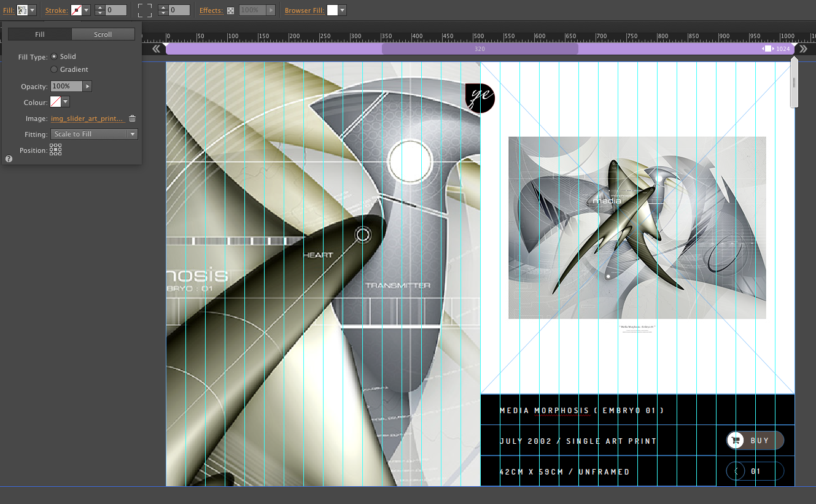Click the left double-chevron on breakpoint bar

click(157, 48)
